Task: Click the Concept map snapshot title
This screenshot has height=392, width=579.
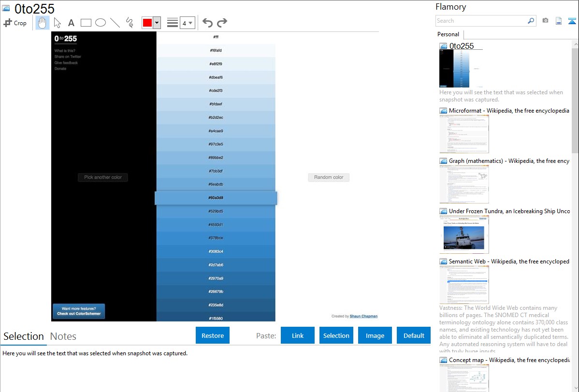Action: 509,360
